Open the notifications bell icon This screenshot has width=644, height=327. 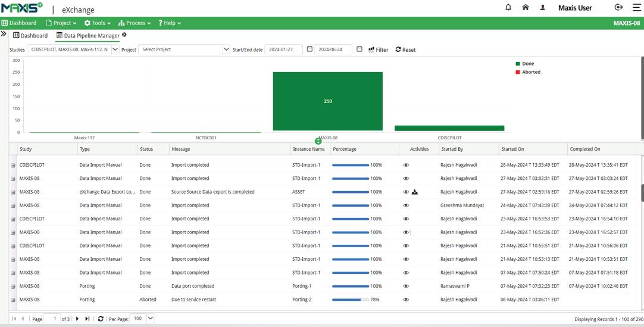pos(508,7)
